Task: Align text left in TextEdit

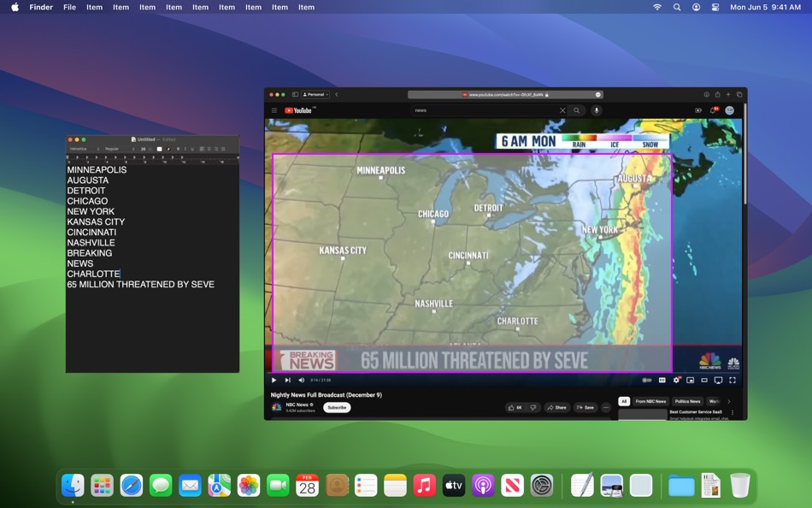Action: [202, 149]
